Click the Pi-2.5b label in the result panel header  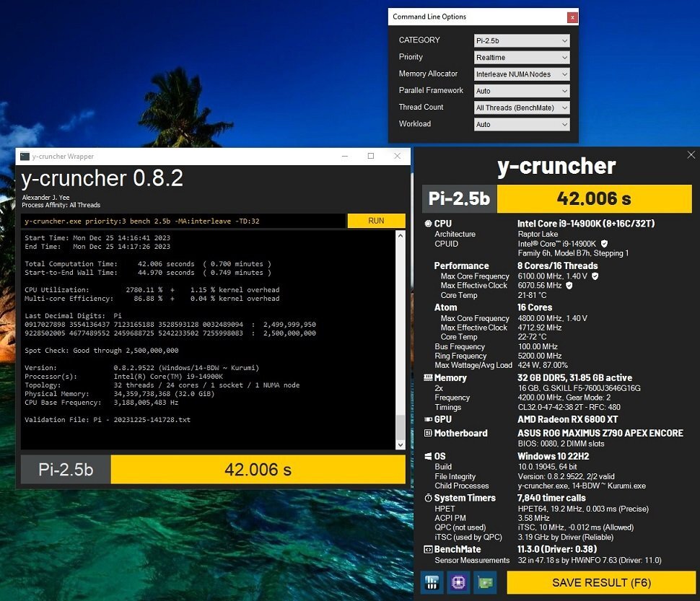[x=460, y=198]
